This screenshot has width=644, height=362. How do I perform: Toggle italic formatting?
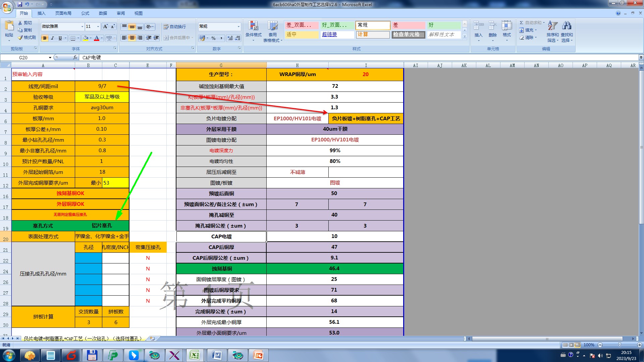click(52, 38)
